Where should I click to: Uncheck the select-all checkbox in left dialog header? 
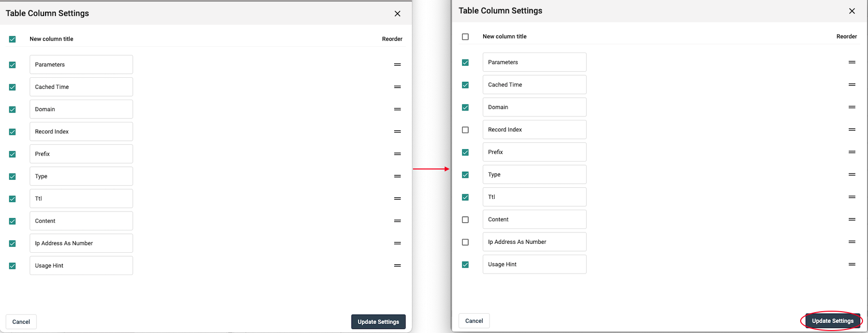pos(12,39)
